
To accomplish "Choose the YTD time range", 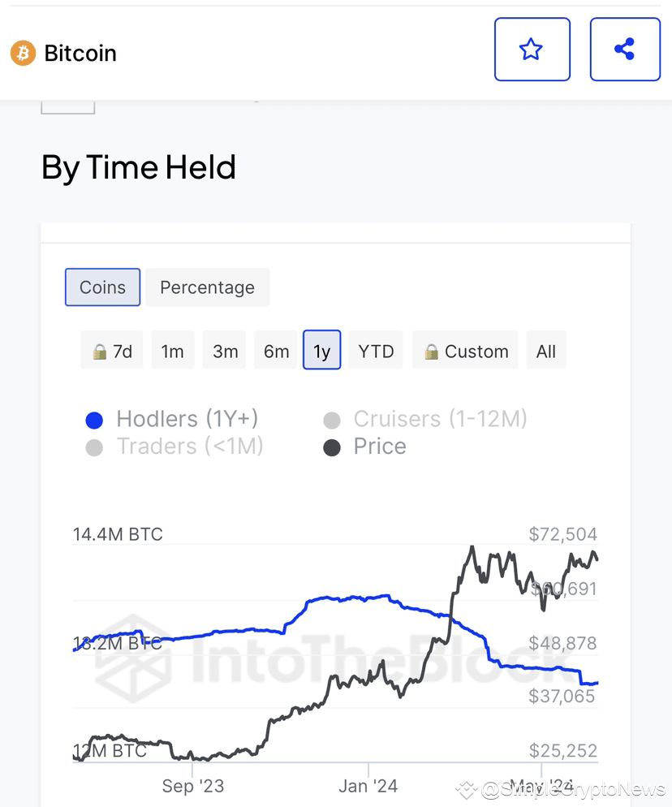I will pyautogui.click(x=376, y=352).
